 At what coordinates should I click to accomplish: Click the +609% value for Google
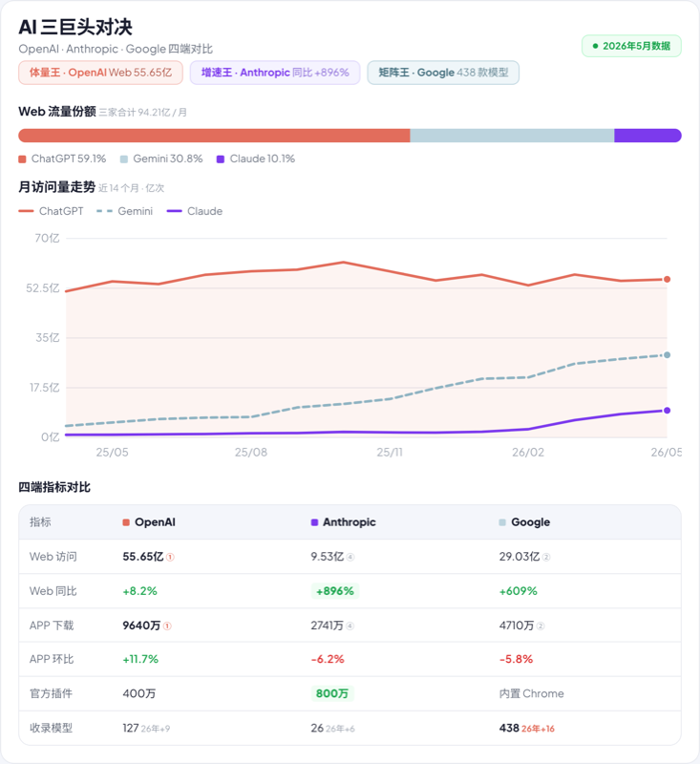(519, 591)
